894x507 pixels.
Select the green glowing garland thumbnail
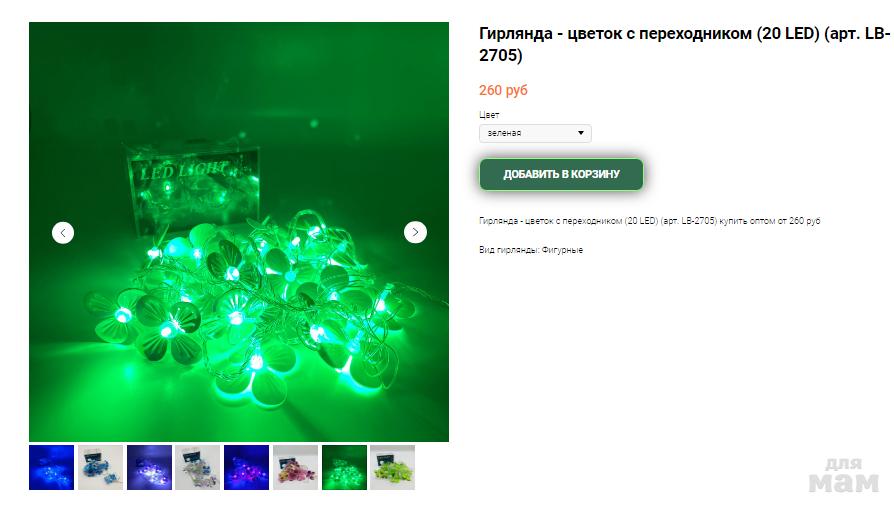[344, 468]
